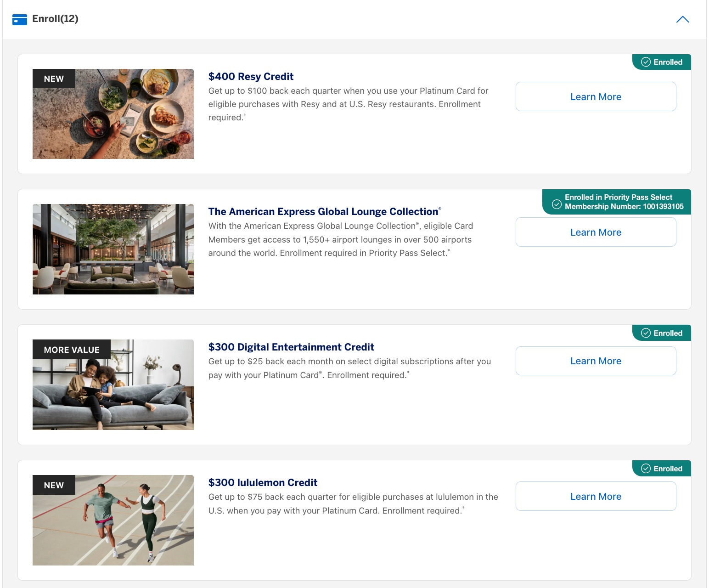Image resolution: width=709 pixels, height=588 pixels.
Task: Click the Digital Entertainment couch image
Action: (113, 384)
